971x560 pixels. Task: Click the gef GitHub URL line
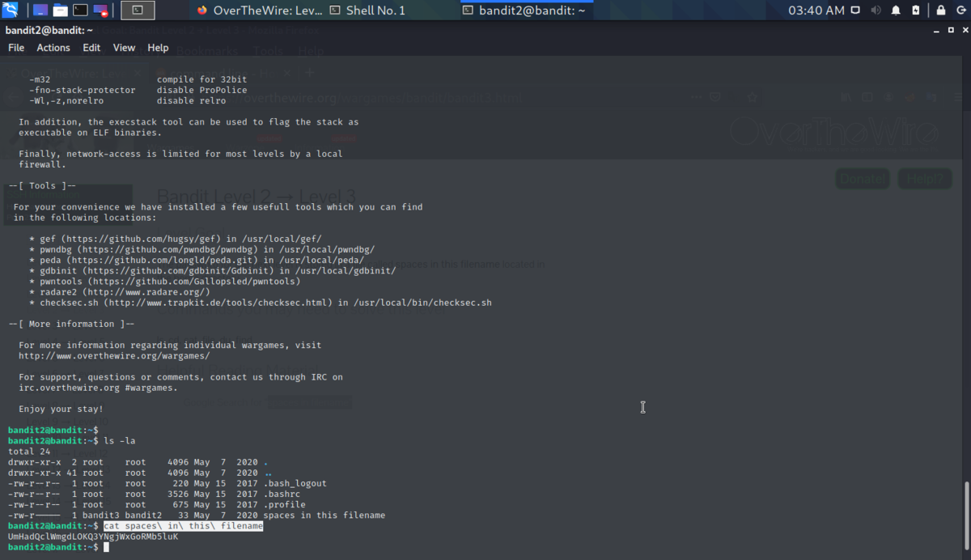pos(176,240)
